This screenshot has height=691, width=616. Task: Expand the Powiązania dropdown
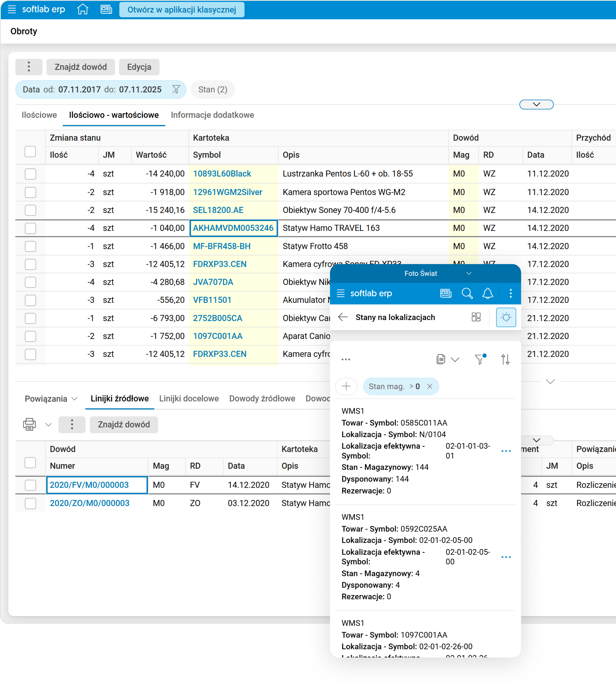click(x=51, y=399)
